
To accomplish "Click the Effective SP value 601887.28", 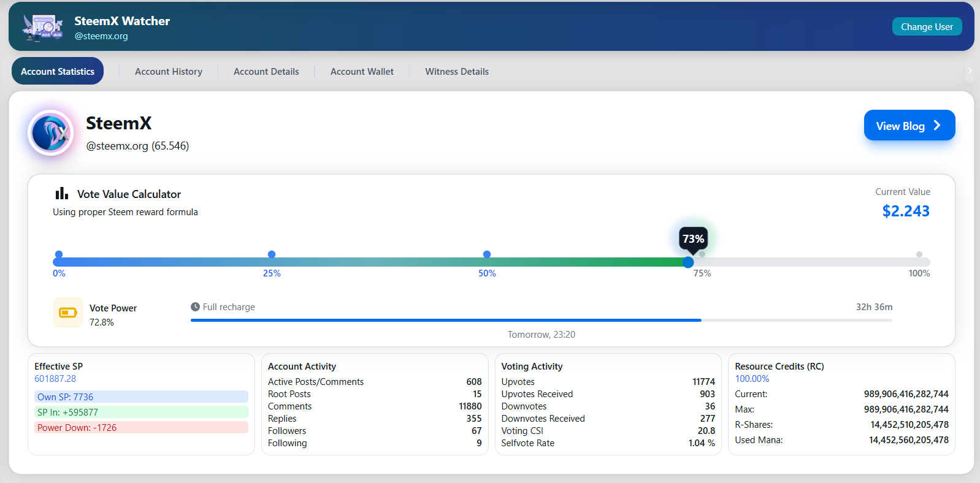I will point(55,379).
